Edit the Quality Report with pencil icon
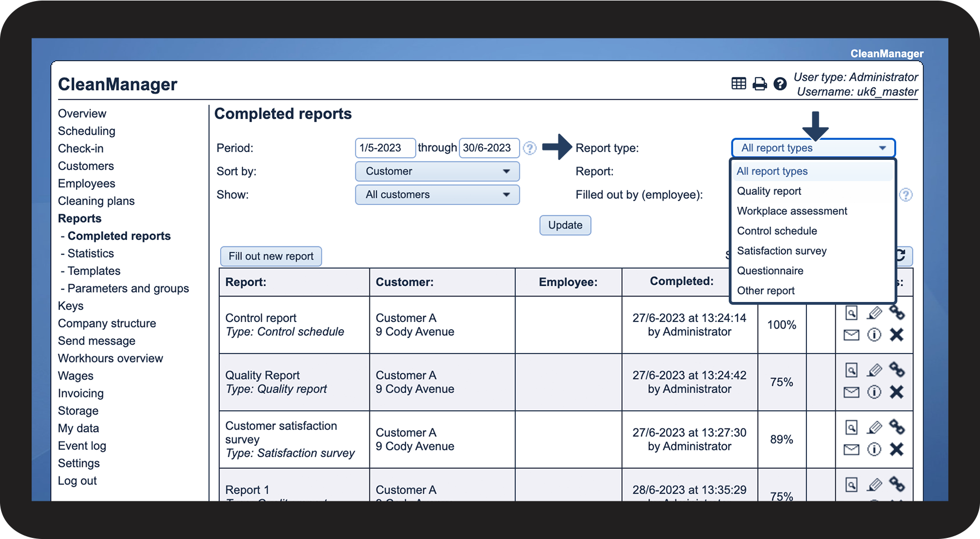The height and width of the screenshot is (539, 980). click(x=874, y=370)
